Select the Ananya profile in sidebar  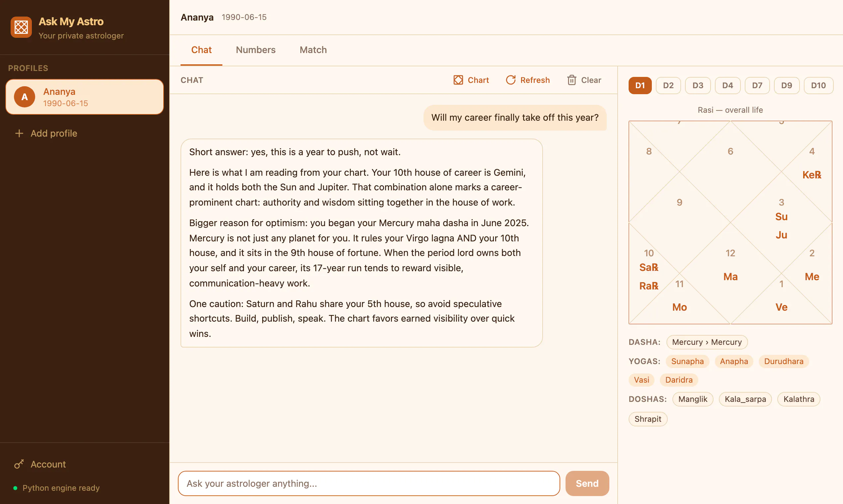(x=85, y=97)
